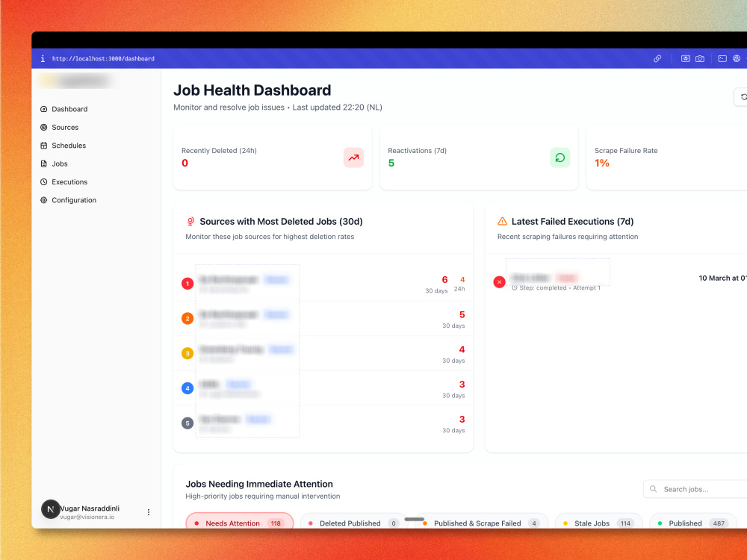Click the vugar@visionera.io email text
Screen dimensions: 747x560
(x=87, y=517)
